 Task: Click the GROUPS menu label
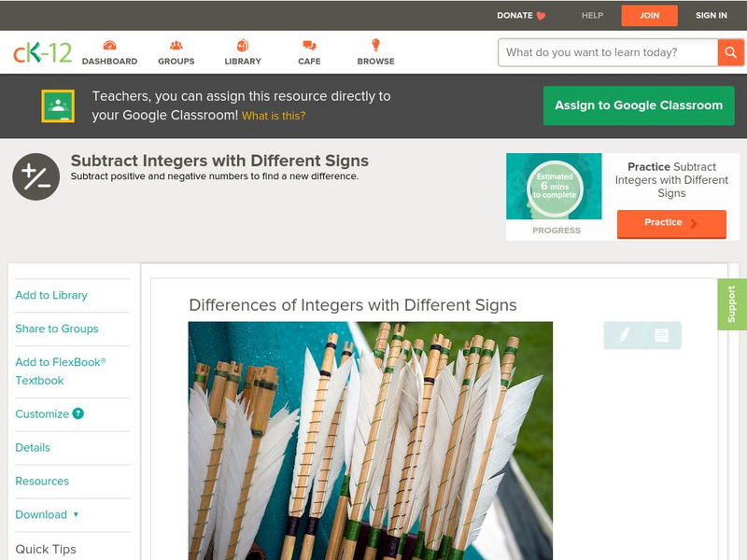176,62
